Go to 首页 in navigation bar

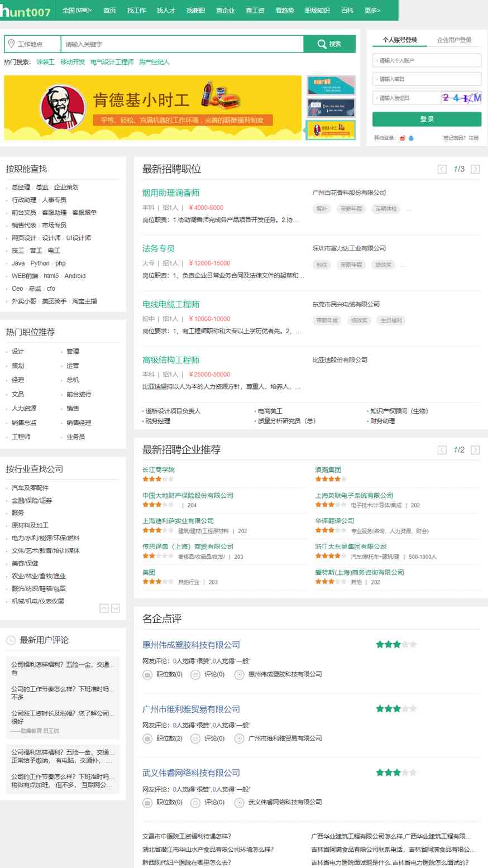[x=109, y=11]
